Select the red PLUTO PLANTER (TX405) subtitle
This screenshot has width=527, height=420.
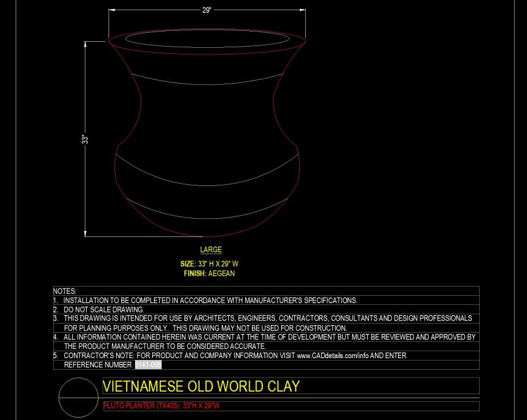point(161,405)
